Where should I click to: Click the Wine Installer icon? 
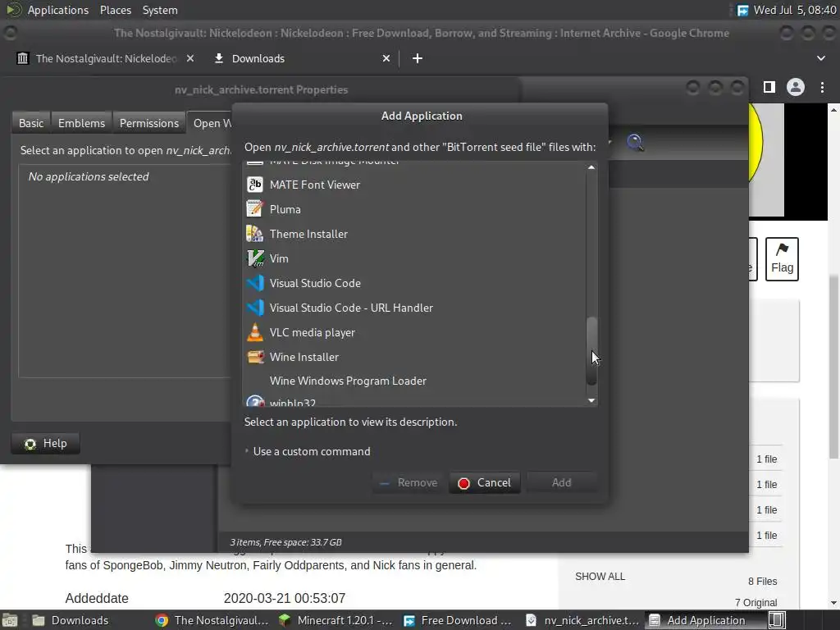(255, 357)
